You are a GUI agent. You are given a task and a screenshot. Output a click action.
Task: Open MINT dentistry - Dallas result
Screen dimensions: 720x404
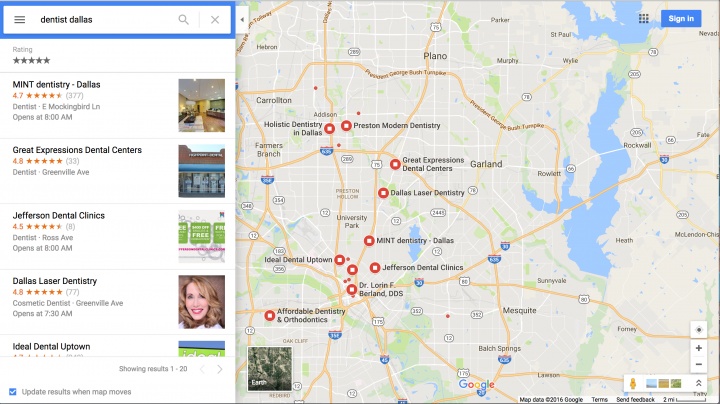[x=117, y=106]
